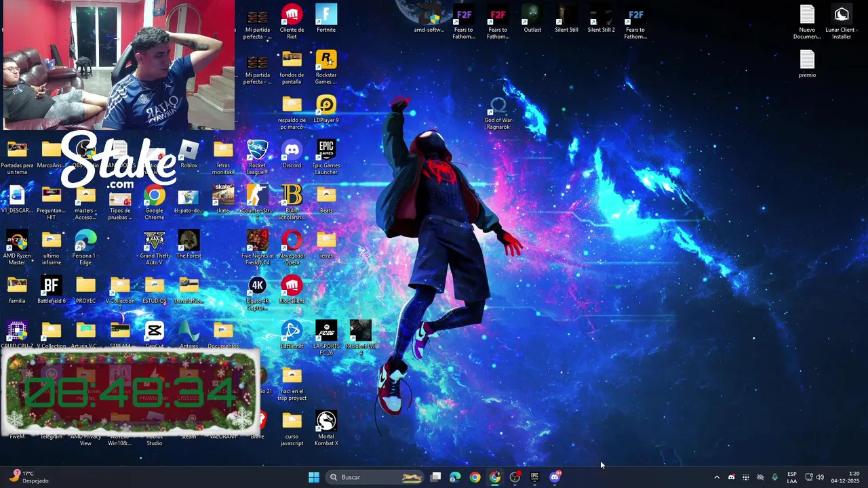This screenshot has height=488, width=868.
Task: Click the Buscar taskbar search box
Action: click(x=376, y=477)
